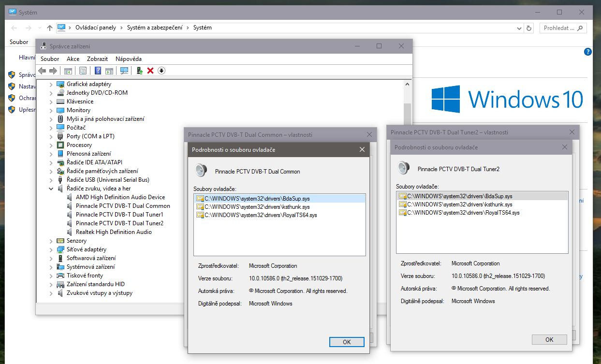Click the black down-arrow Disable device icon

tap(161, 71)
